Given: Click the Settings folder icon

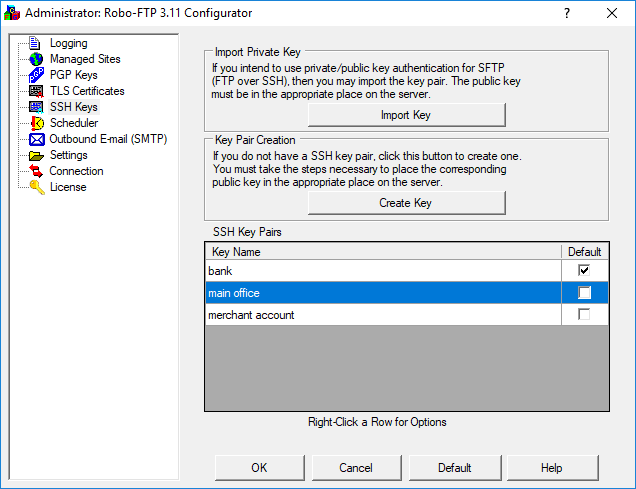Looking at the screenshot, I should [36, 155].
